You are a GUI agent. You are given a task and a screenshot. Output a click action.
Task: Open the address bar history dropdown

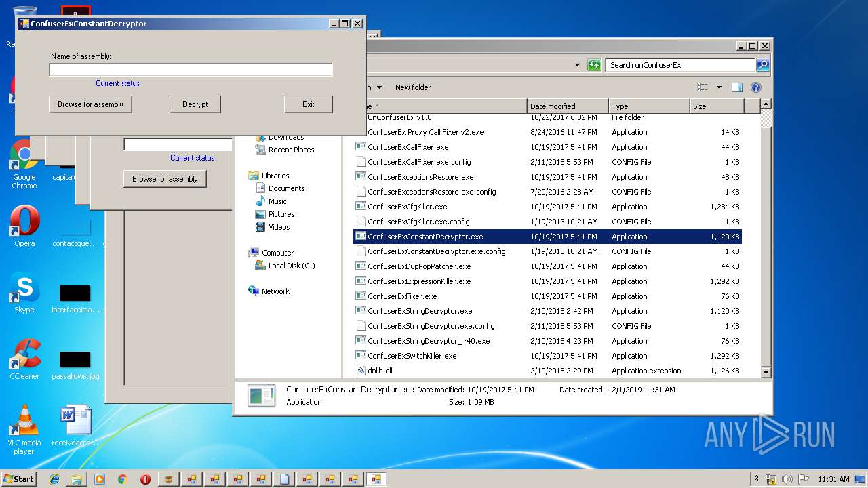pos(577,65)
